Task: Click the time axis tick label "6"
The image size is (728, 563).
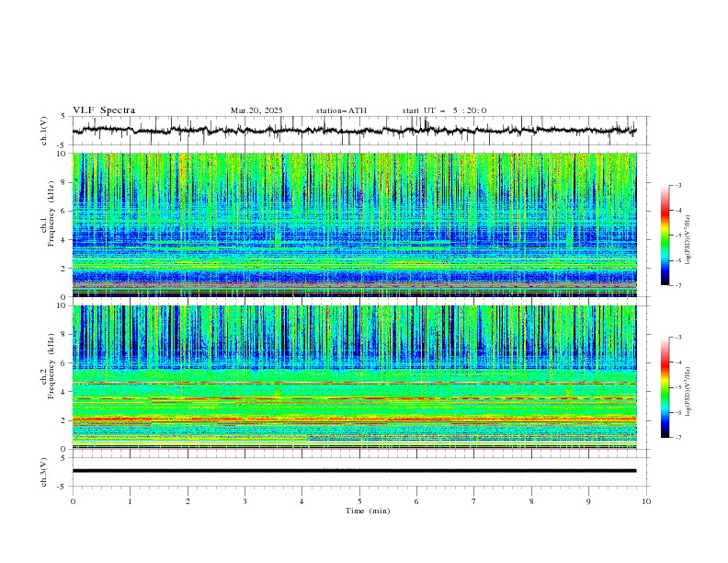Action: point(416,501)
